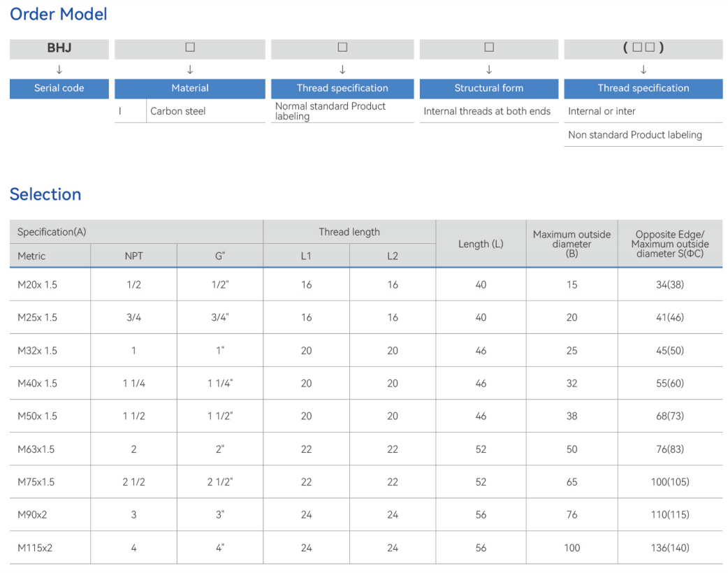Click the 'NPT' column header
Screen dimensions: 728x573
[133, 256]
